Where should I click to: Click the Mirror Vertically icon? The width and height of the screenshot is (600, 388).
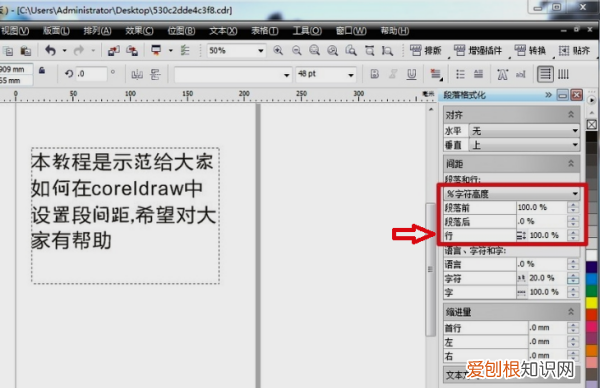click(155, 74)
